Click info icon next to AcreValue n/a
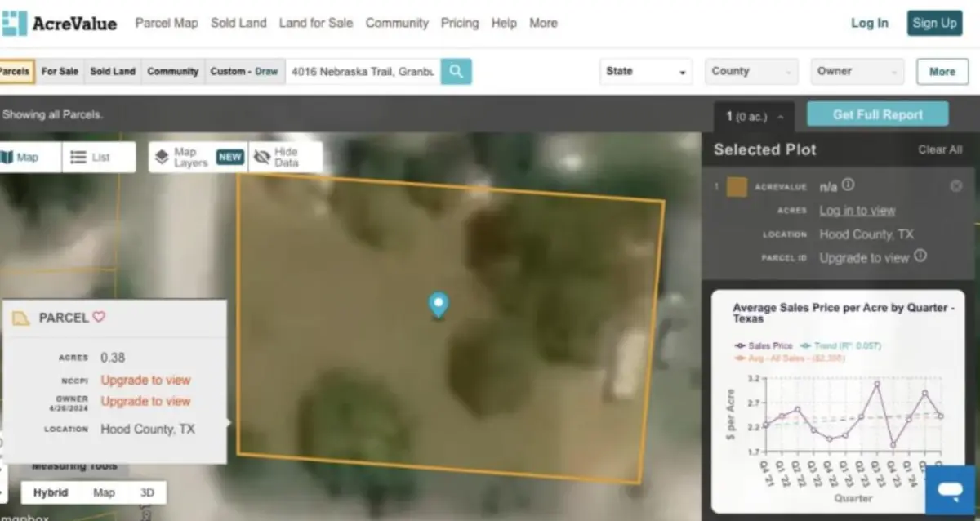This screenshot has width=980, height=521. (849, 185)
